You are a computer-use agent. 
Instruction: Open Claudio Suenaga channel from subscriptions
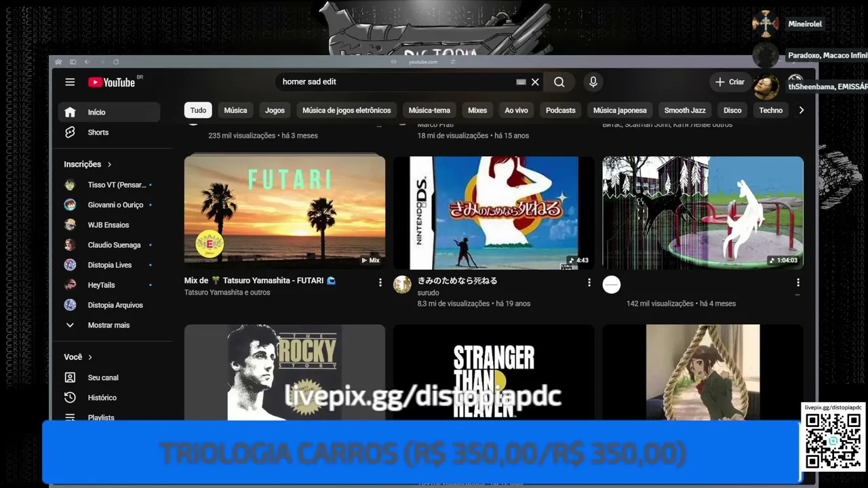[109, 245]
